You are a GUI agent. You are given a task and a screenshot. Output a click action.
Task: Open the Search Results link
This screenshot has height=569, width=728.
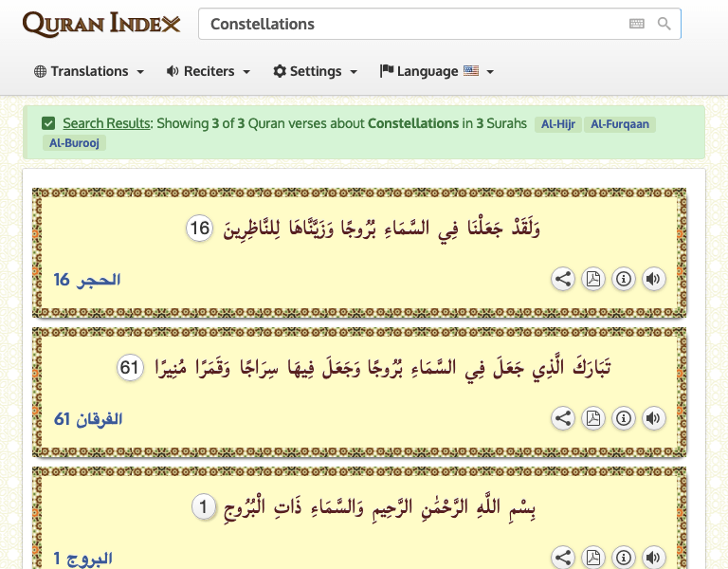[x=106, y=123]
